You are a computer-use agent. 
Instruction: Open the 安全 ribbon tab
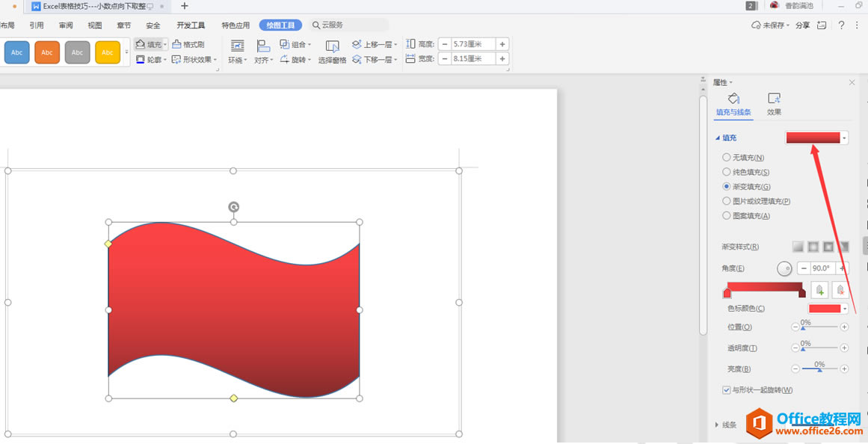pos(153,25)
